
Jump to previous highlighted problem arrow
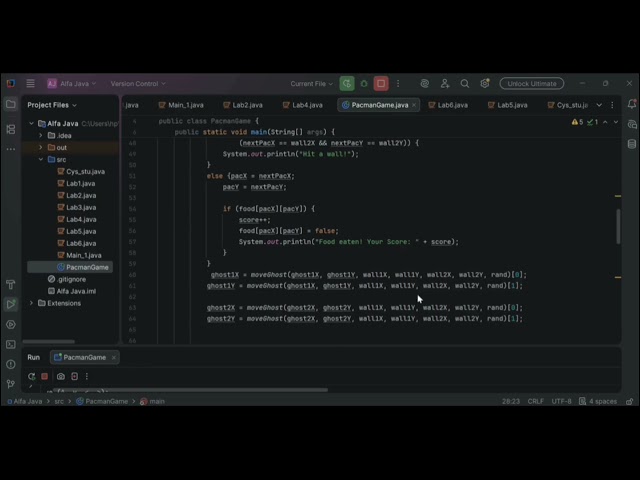pos(605,122)
